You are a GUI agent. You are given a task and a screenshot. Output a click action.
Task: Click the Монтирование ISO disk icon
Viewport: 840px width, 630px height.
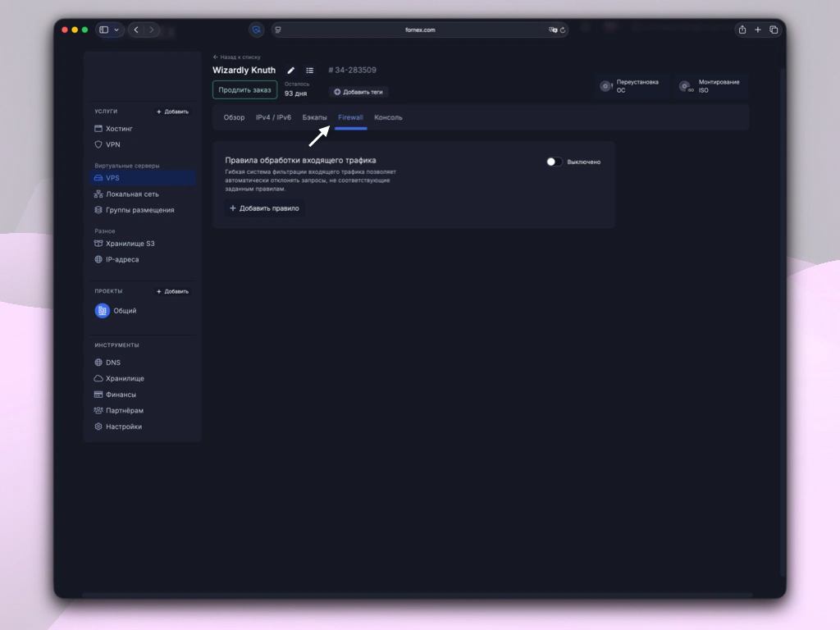[685, 86]
